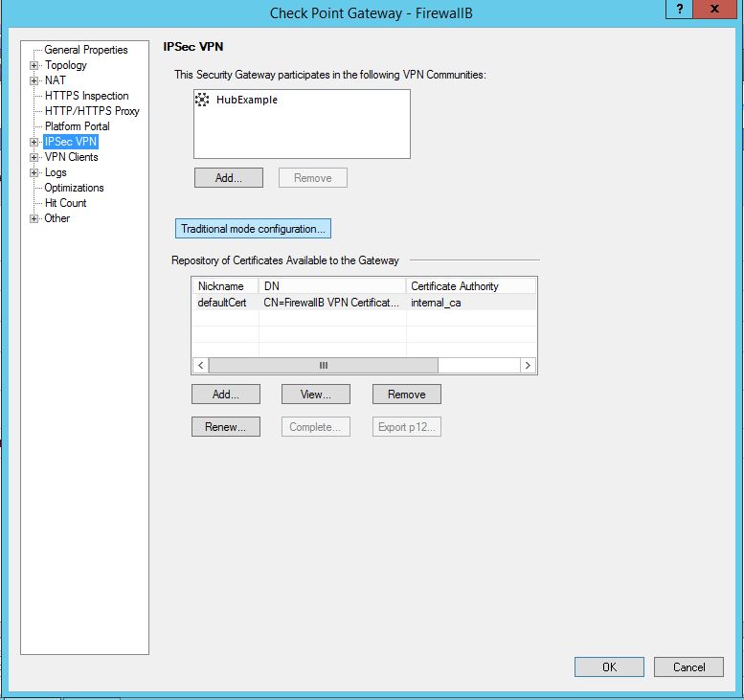Image resolution: width=744 pixels, height=700 pixels.
Task: Select VPN Clients in the tree
Action: (x=71, y=157)
